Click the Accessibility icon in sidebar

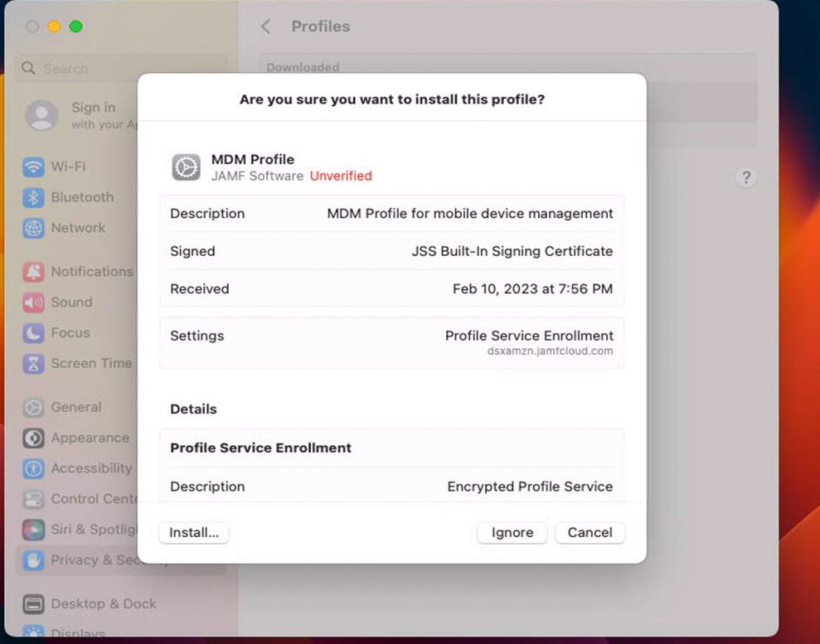point(33,468)
